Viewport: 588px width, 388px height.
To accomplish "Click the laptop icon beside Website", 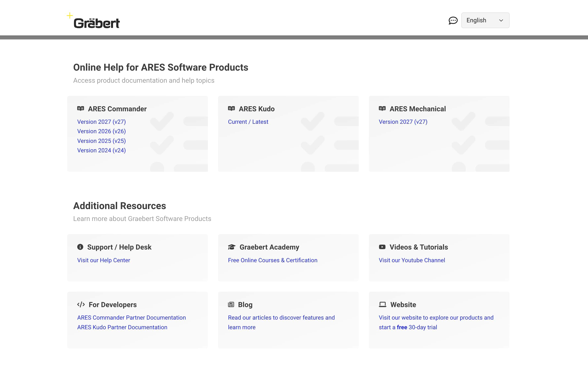I will tap(382, 304).
